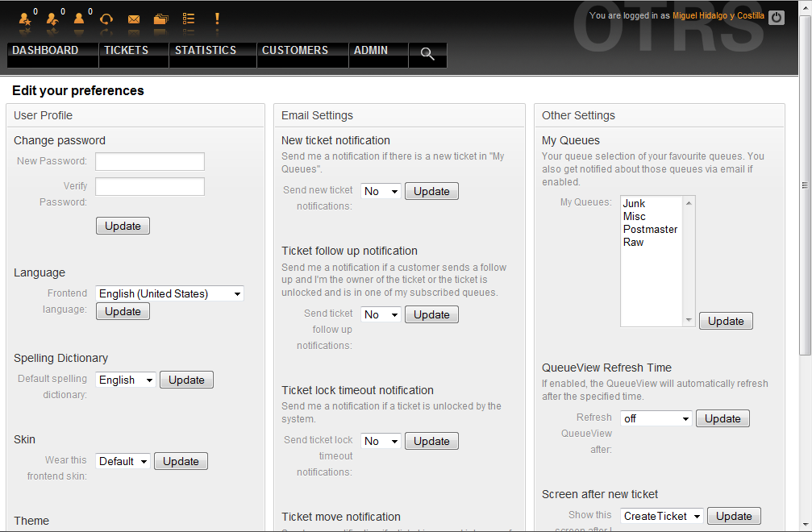812x532 pixels.
Task: Expand the Frontend language dropdown
Action: coord(169,294)
